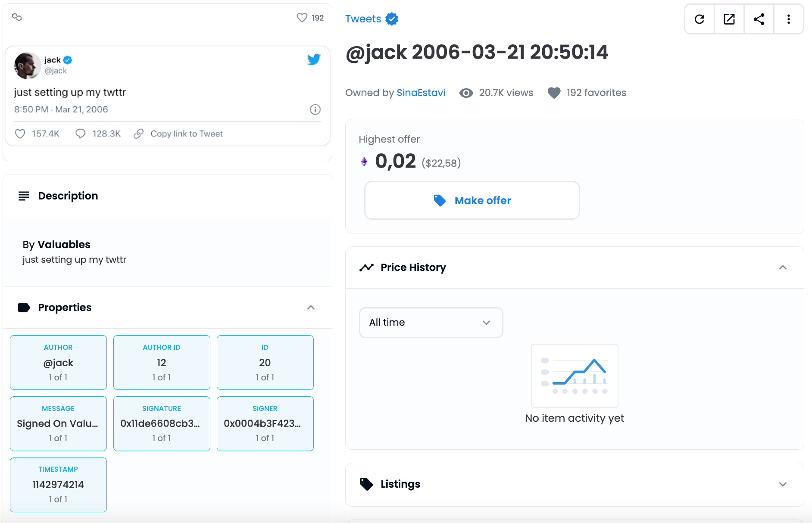Collapse the Properties section

(311, 308)
